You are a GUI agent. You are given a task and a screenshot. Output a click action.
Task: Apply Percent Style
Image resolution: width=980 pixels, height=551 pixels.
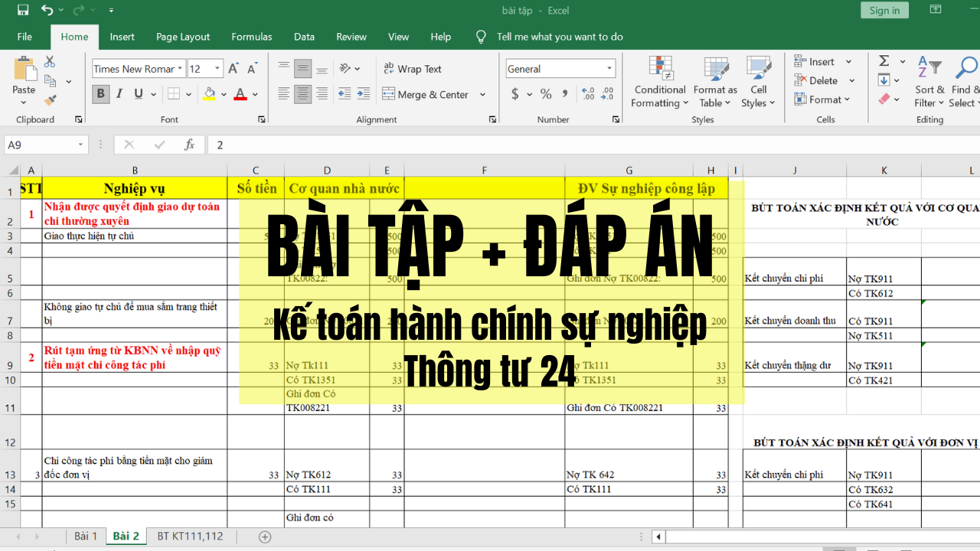point(546,94)
